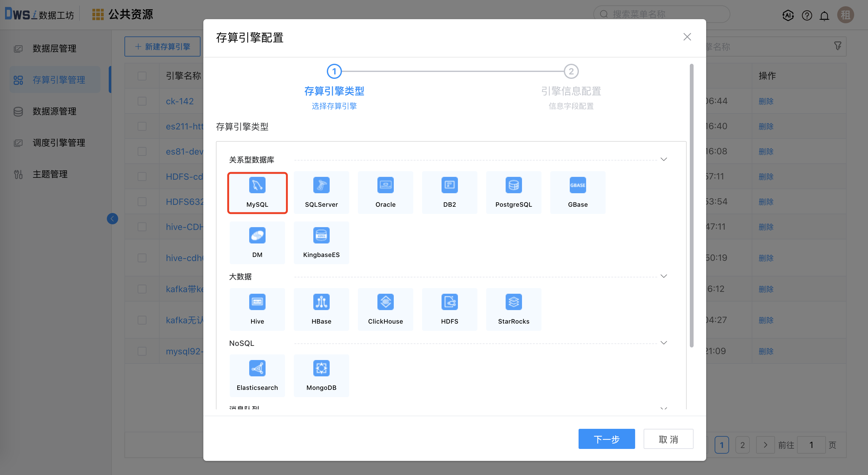
Task: Select the MySQL engine icon
Action: coord(257,193)
